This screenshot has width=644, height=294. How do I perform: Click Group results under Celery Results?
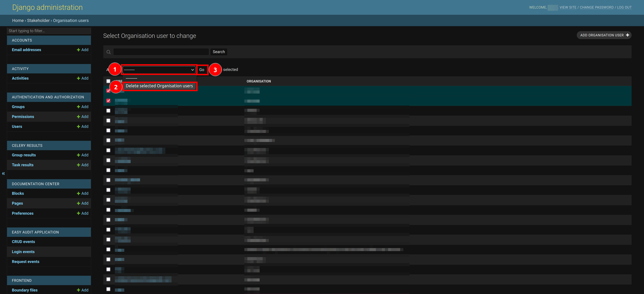pyautogui.click(x=24, y=155)
